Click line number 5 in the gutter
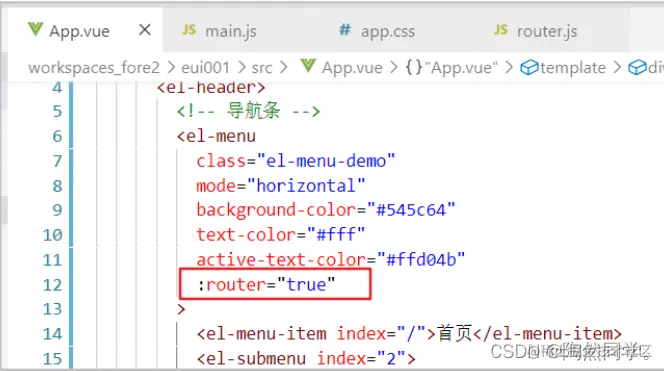The image size is (664, 371). (x=57, y=111)
